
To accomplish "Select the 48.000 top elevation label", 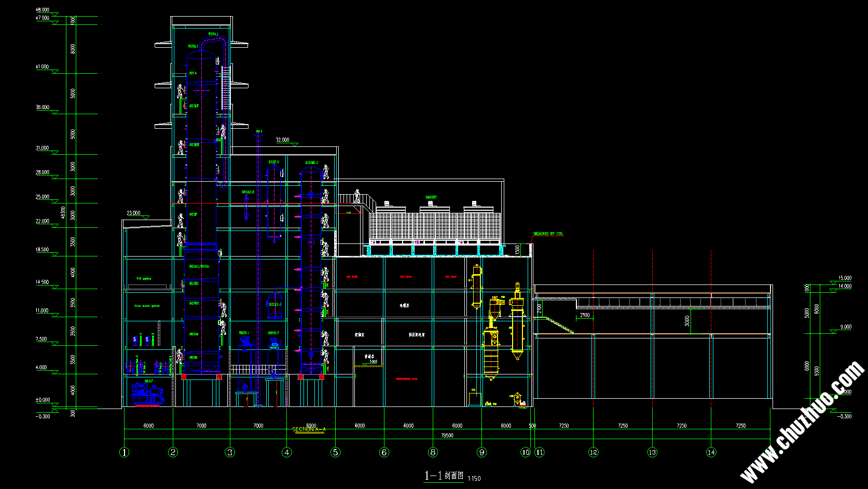I will coord(43,10).
